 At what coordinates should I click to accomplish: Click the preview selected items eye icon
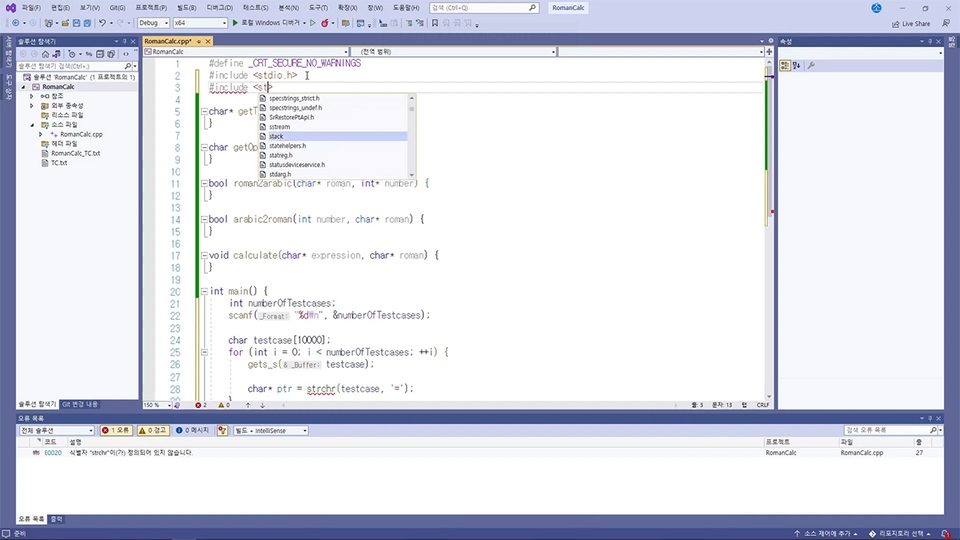126,54
